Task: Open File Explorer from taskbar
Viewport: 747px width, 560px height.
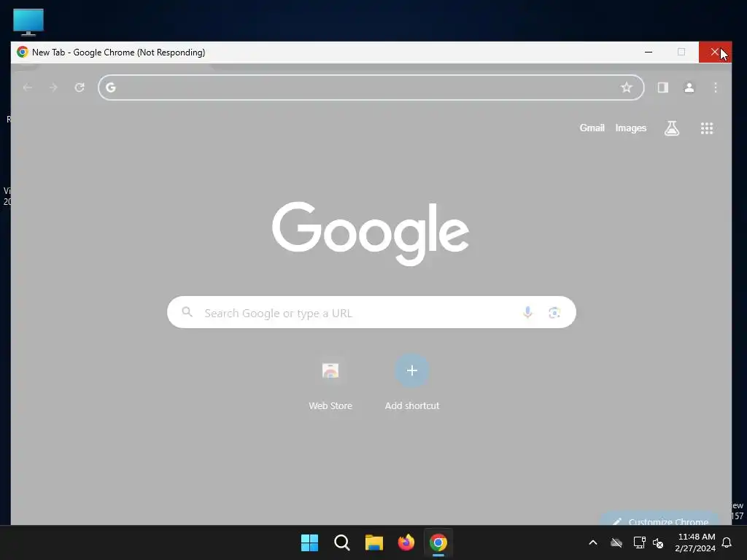Action: (x=374, y=542)
